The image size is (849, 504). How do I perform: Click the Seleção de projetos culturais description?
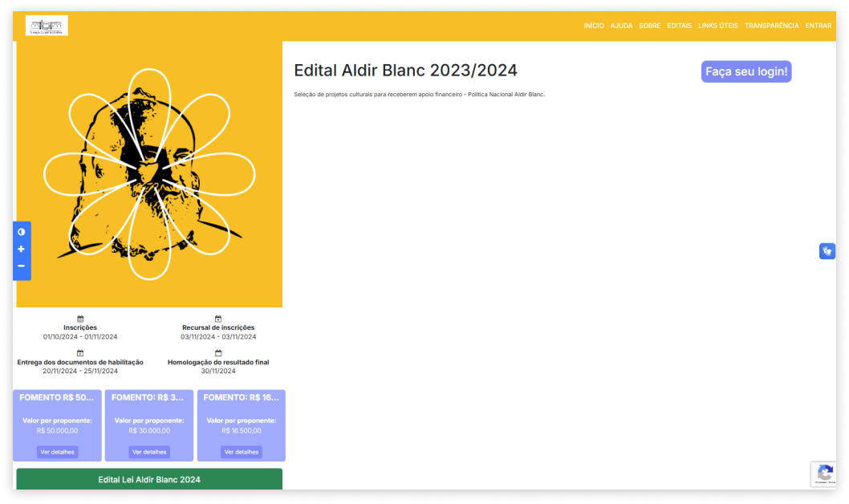pos(420,94)
